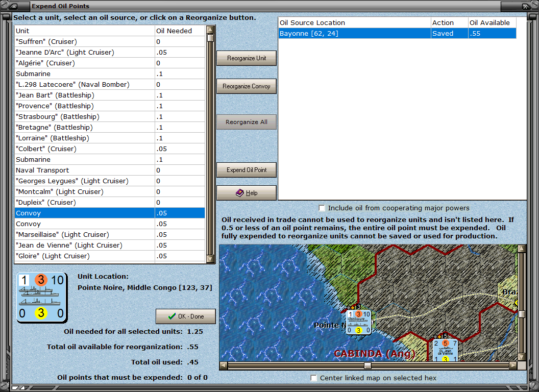
Task: Click the Expend Oil Point button
Action: [x=247, y=170]
